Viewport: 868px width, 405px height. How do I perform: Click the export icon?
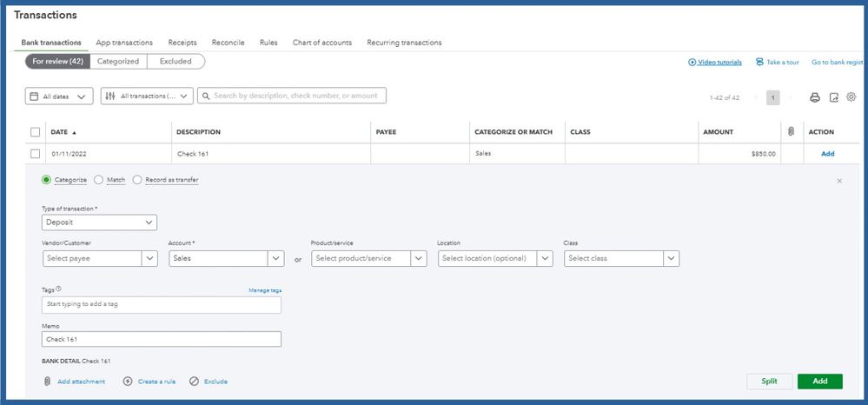click(x=833, y=97)
